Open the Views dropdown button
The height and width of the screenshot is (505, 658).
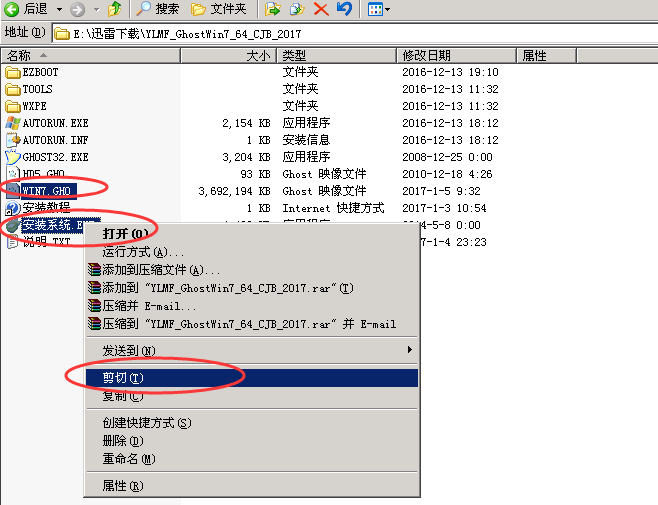[x=379, y=9]
